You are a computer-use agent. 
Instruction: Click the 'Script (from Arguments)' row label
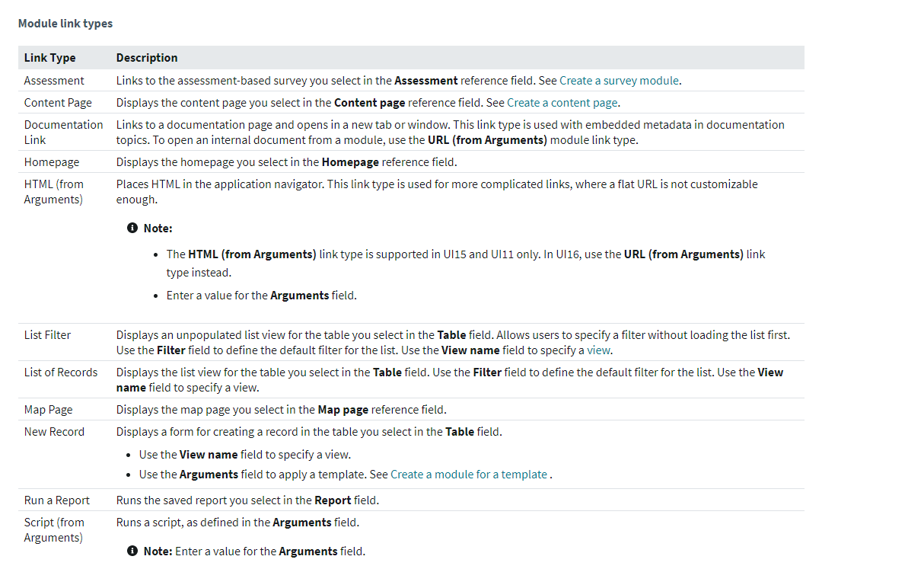pos(54,530)
